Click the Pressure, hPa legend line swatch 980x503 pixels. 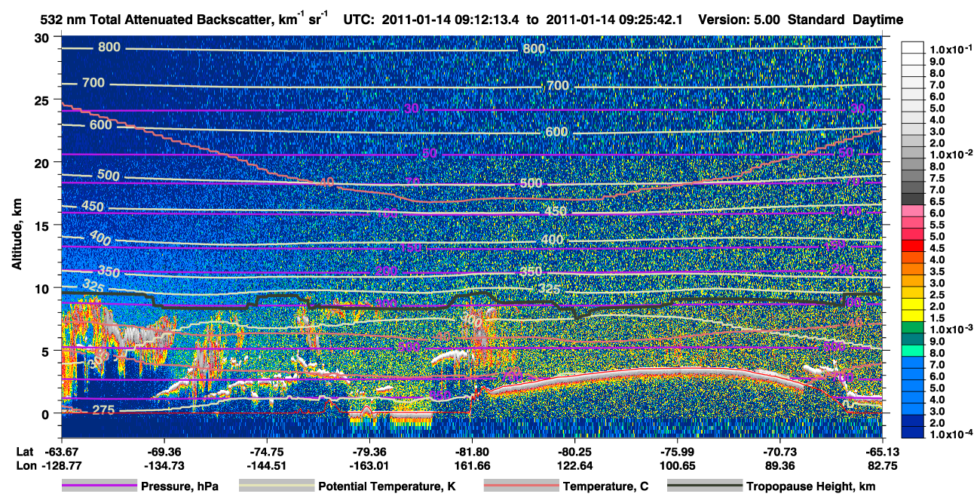pyautogui.click(x=100, y=486)
